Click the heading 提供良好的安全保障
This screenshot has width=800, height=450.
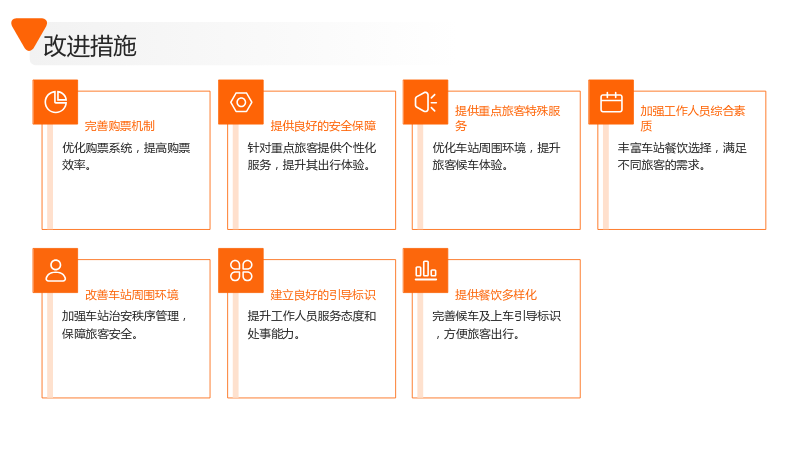click(x=323, y=126)
